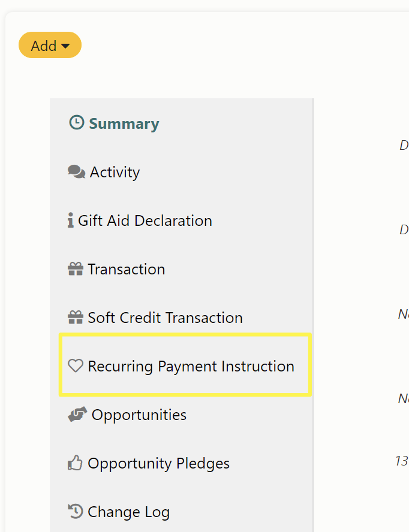Viewport: 409px width, 532px height.
Task: Click the handshake Opportunities icon
Action: [77, 414]
